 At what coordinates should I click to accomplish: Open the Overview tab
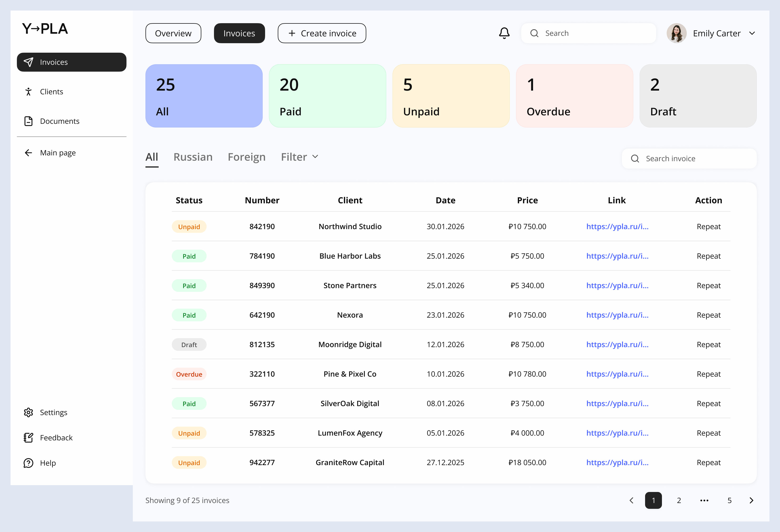(x=173, y=33)
